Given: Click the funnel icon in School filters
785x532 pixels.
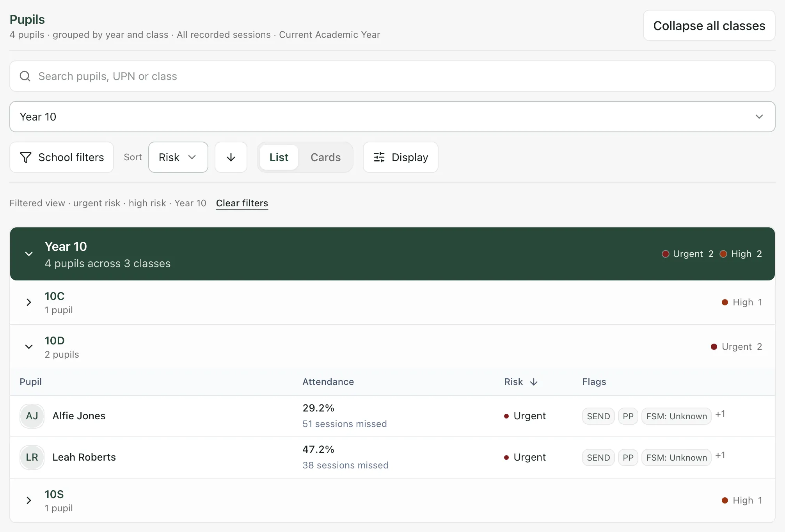Looking at the screenshot, I should [26, 157].
